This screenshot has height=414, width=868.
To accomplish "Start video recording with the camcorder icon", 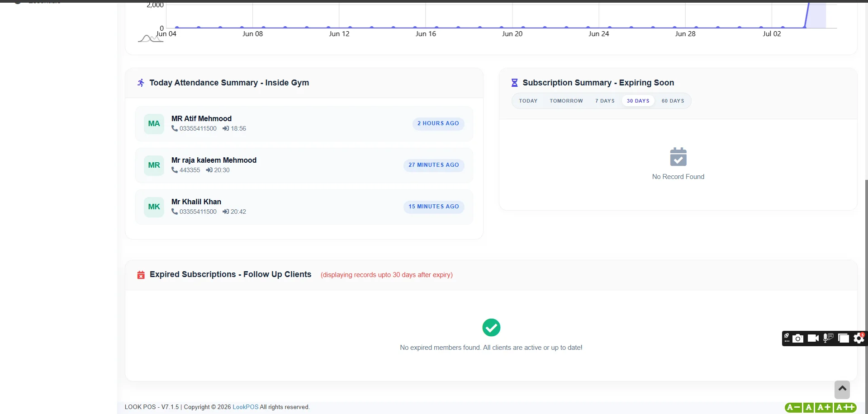I will [813, 338].
